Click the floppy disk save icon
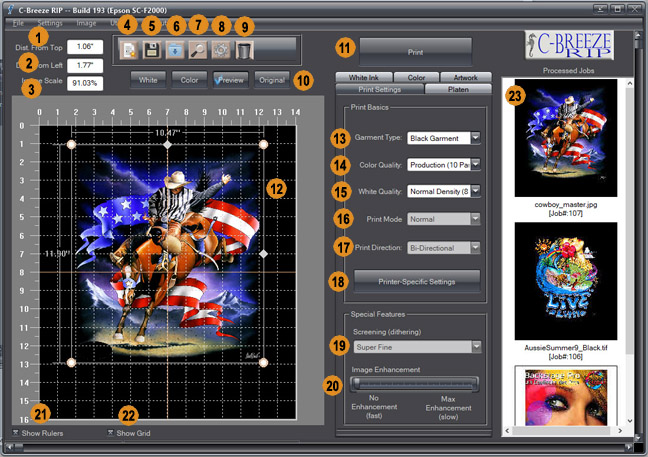This screenshot has height=457, width=648. (152, 50)
